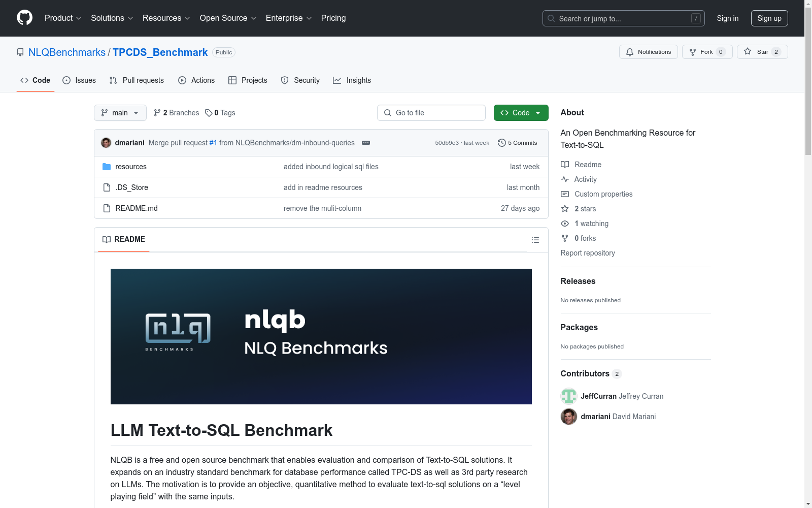
Task: Open the Product navigation dropdown
Action: 63,18
